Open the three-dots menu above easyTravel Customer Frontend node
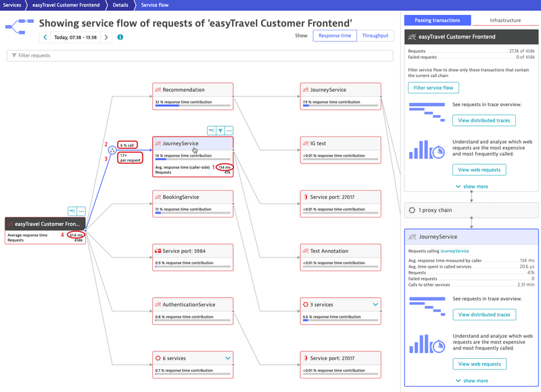 point(81,212)
